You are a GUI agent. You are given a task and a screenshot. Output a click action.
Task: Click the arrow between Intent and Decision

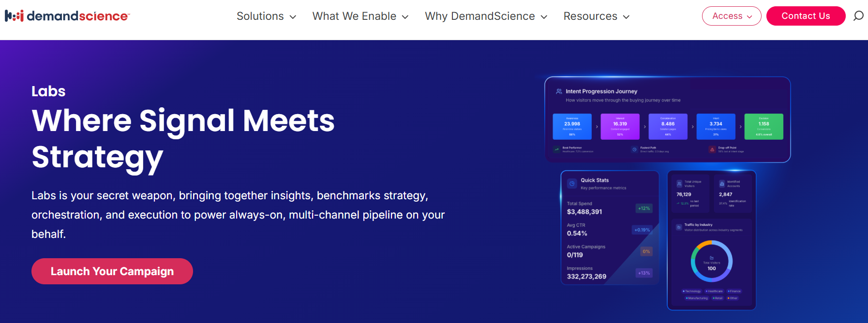point(740,127)
